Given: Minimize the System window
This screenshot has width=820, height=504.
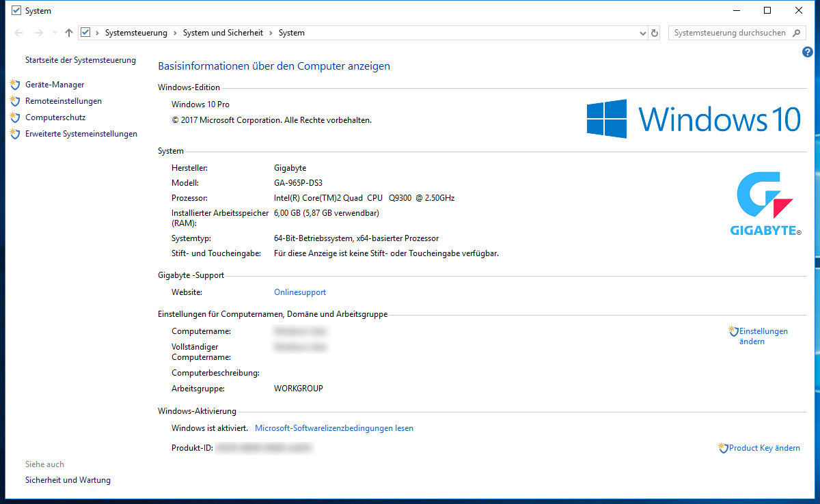Looking at the screenshot, I should [737, 10].
